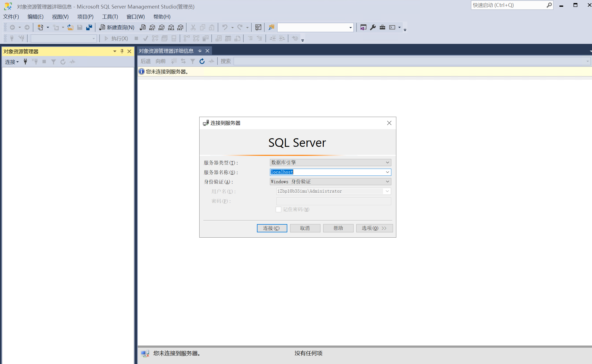Open the Tools (工具) menu
The height and width of the screenshot is (364, 592).
[110, 17]
